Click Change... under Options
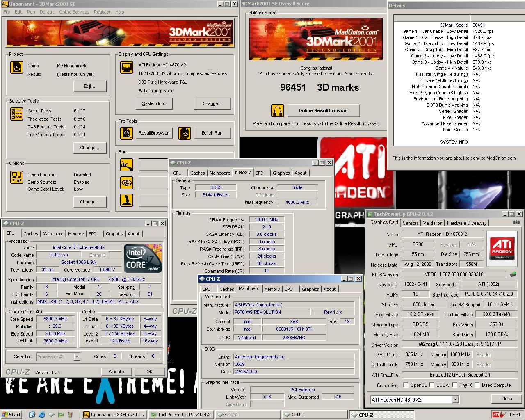525x420 pixels. click(89, 202)
